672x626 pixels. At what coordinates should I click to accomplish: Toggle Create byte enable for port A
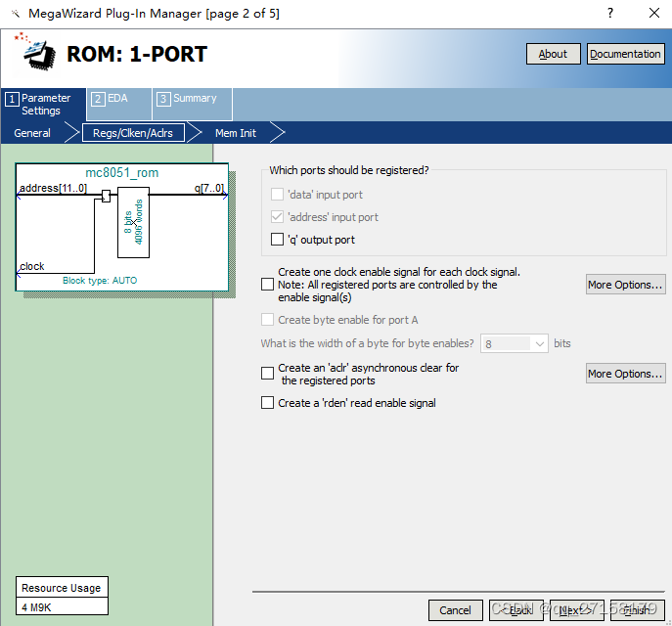(267, 320)
